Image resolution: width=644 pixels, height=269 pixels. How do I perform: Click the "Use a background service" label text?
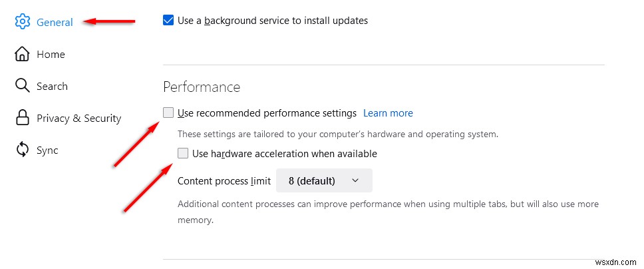click(x=272, y=21)
